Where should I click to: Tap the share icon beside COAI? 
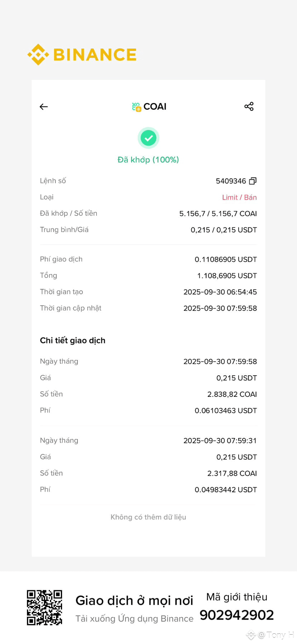[x=249, y=106]
